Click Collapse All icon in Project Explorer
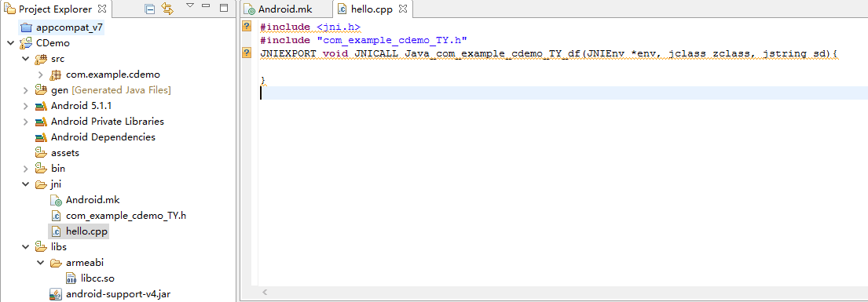This screenshot has height=302, width=868. pyautogui.click(x=149, y=9)
